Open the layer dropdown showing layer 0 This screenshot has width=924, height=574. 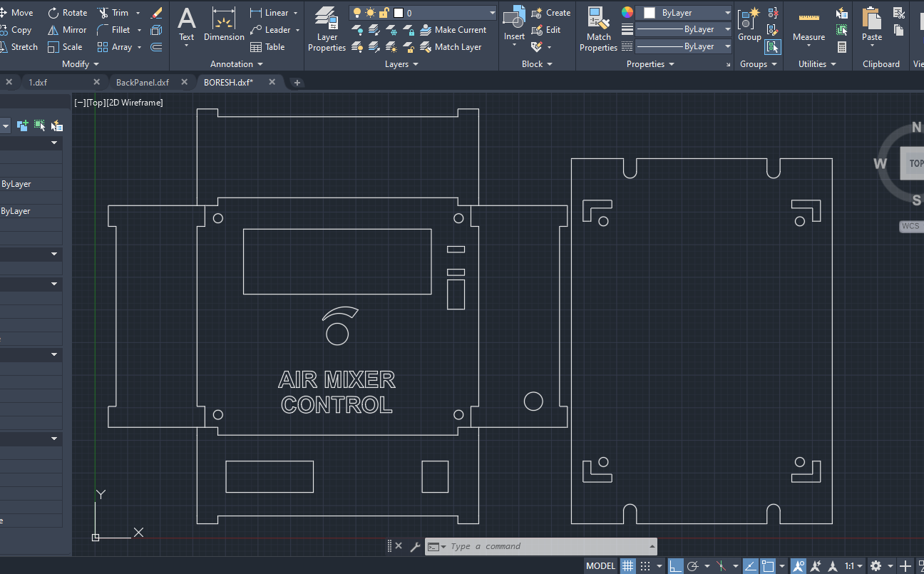(x=423, y=13)
